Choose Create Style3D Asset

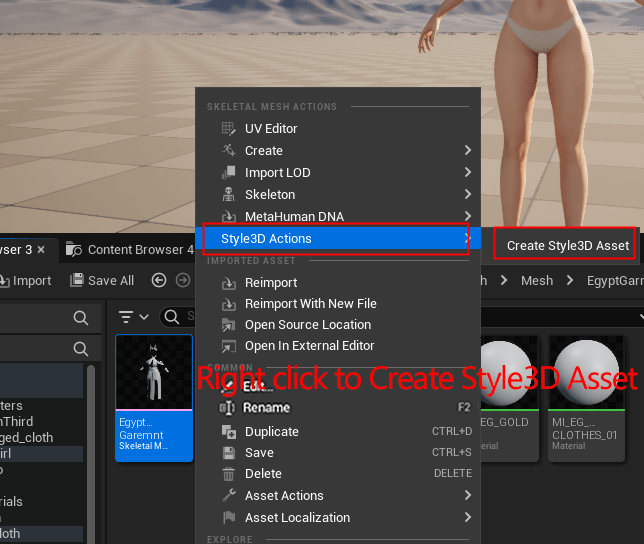click(568, 246)
